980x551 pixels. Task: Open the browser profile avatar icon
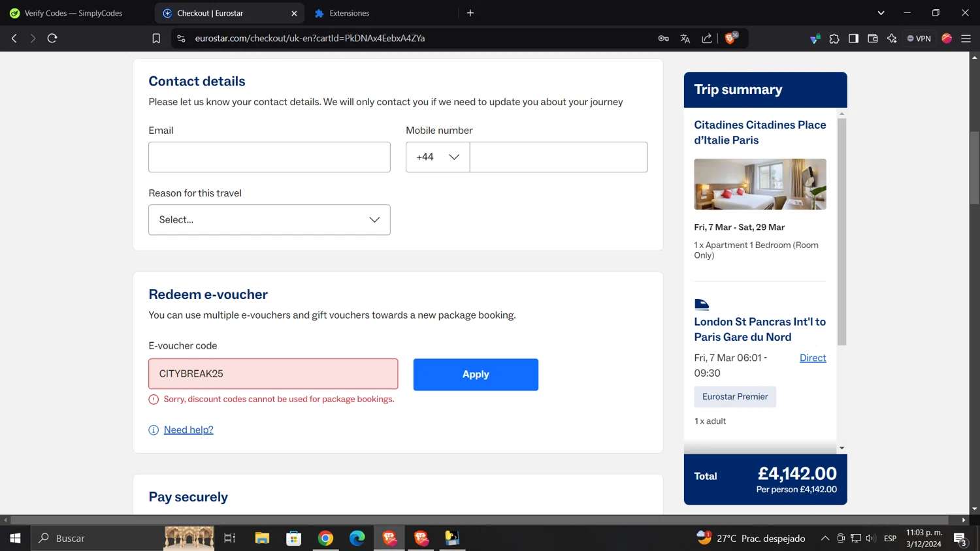click(x=947, y=39)
